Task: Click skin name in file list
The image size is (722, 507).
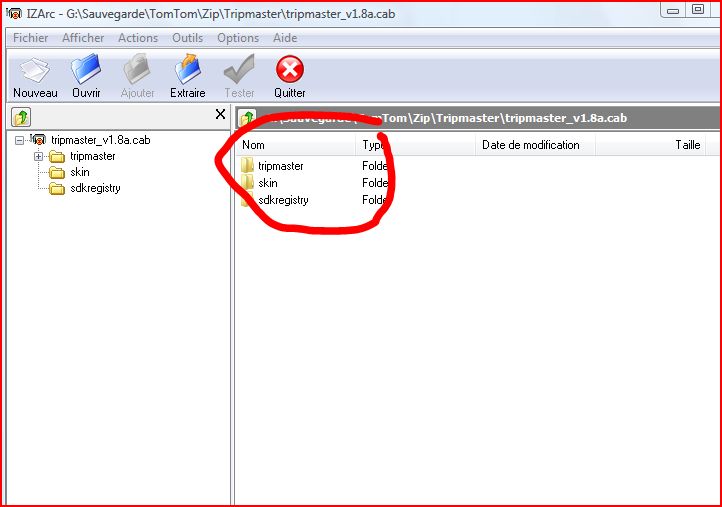Action: click(x=268, y=183)
